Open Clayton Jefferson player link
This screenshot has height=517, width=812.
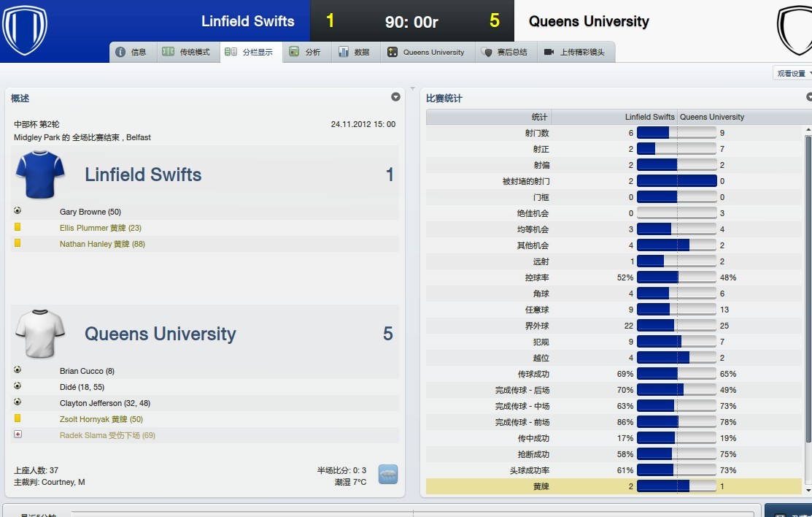pyautogui.click(x=90, y=403)
